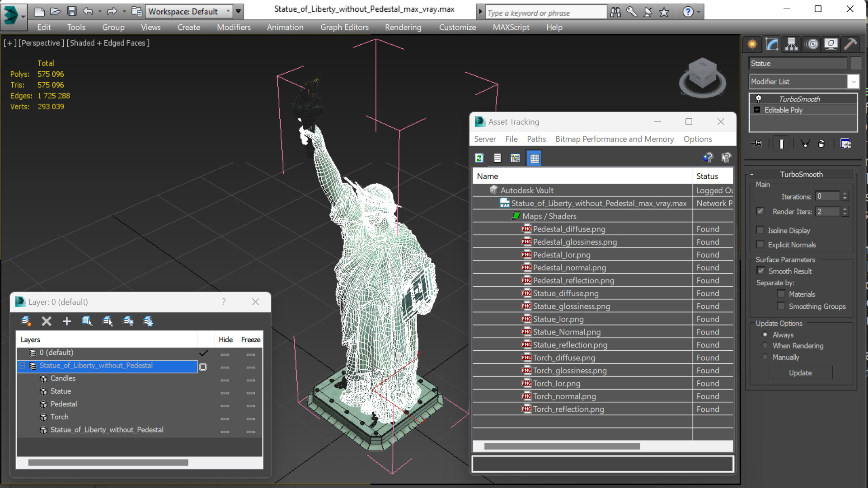This screenshot has height=488, width=868.
Task: Open the Hierarchy panel tab
Action: point(791,44)
